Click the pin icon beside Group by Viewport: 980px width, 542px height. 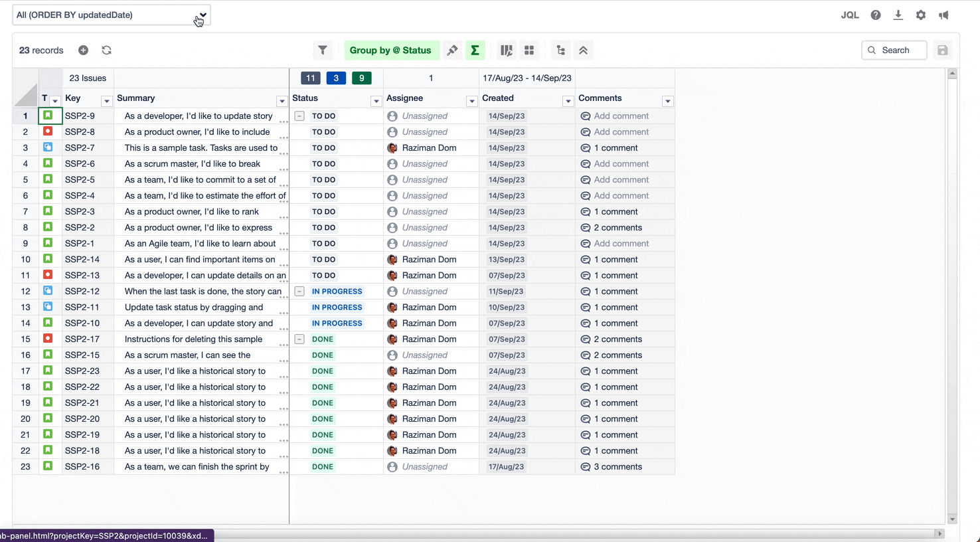tap(452, 50)
